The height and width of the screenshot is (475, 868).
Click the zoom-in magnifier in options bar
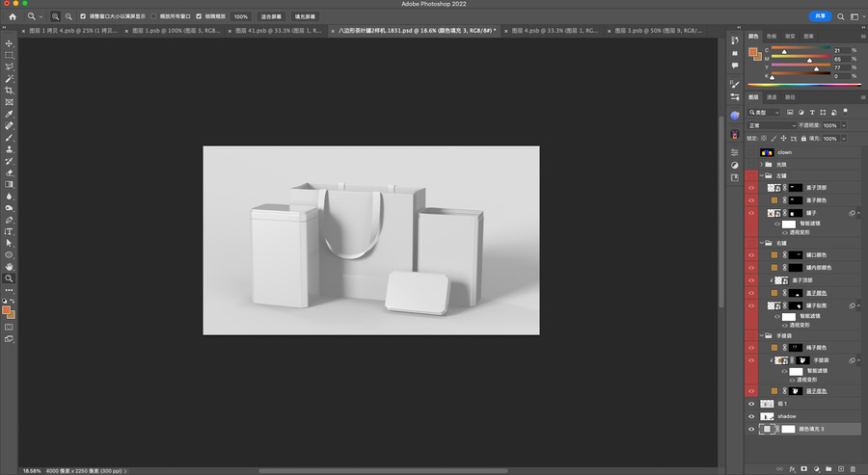coord(55,16)
